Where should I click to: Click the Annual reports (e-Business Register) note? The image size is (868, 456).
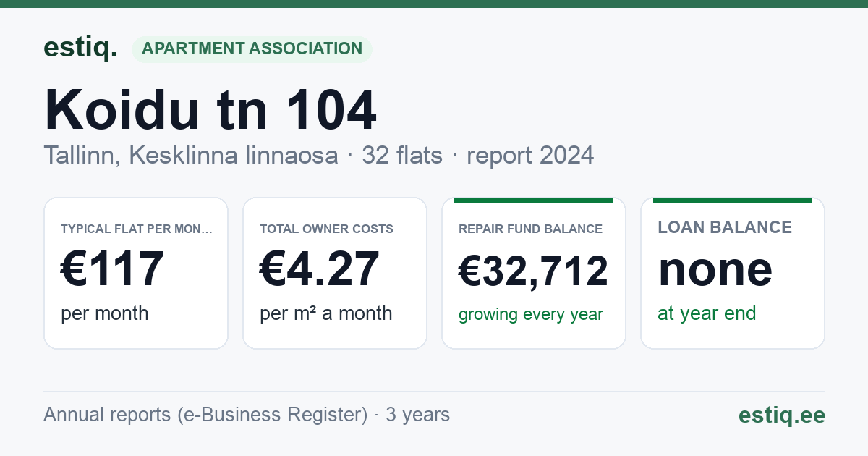[247, 415]
